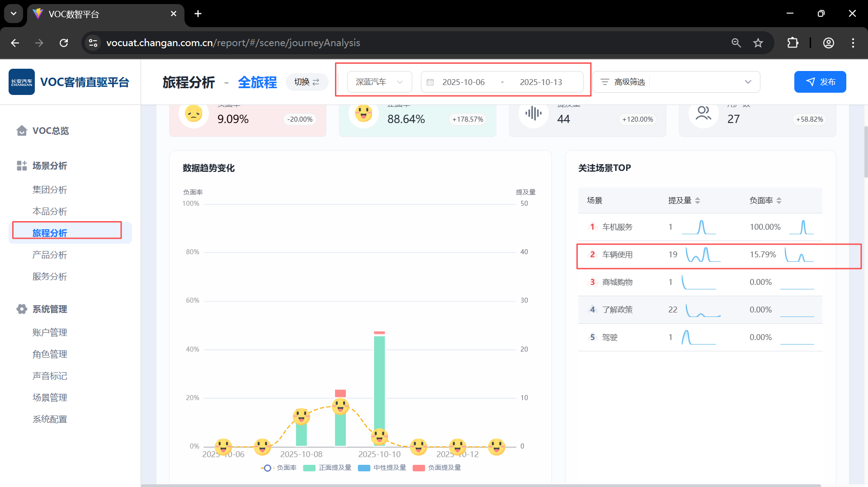Open 产品分析 in the sidebar
Screen dimensions: 868x487
coord(50,255)
